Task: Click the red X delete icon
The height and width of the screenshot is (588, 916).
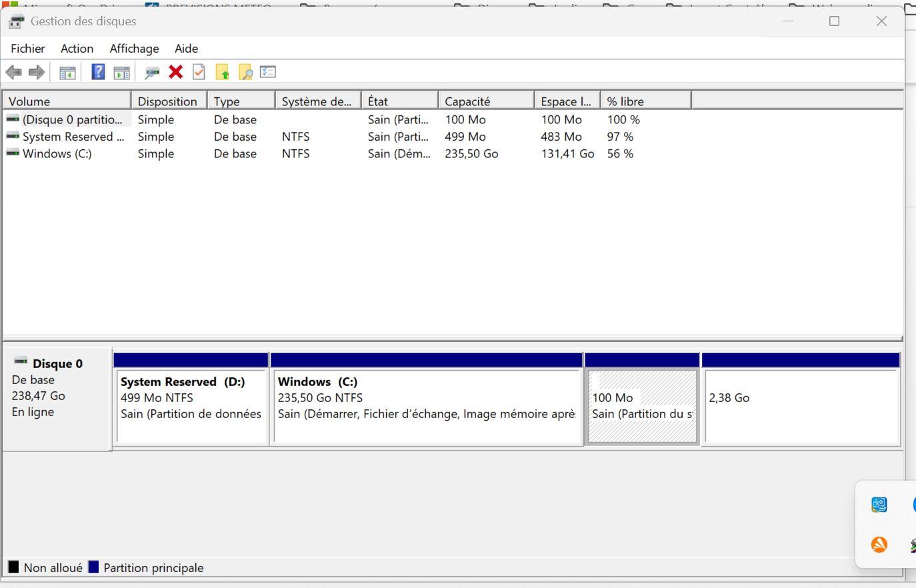Action: coord(175,72)
